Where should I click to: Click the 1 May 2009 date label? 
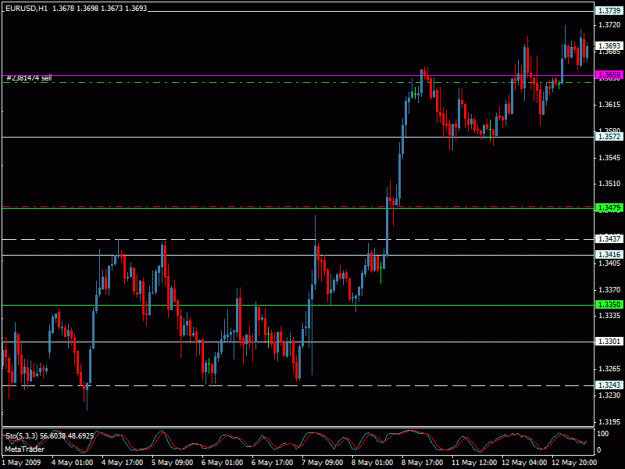(x=22, y=463)
